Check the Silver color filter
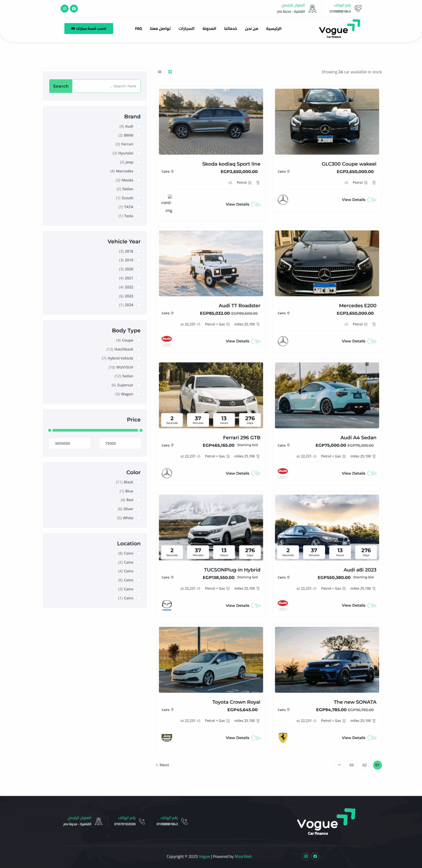Screen dimensions: 422x868 coord(139,509)
